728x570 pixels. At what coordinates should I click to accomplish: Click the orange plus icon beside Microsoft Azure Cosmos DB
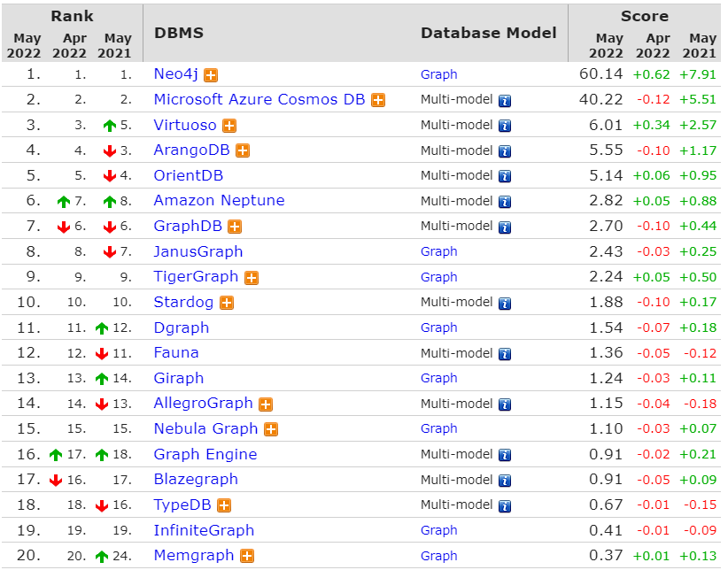coord(378,100)
